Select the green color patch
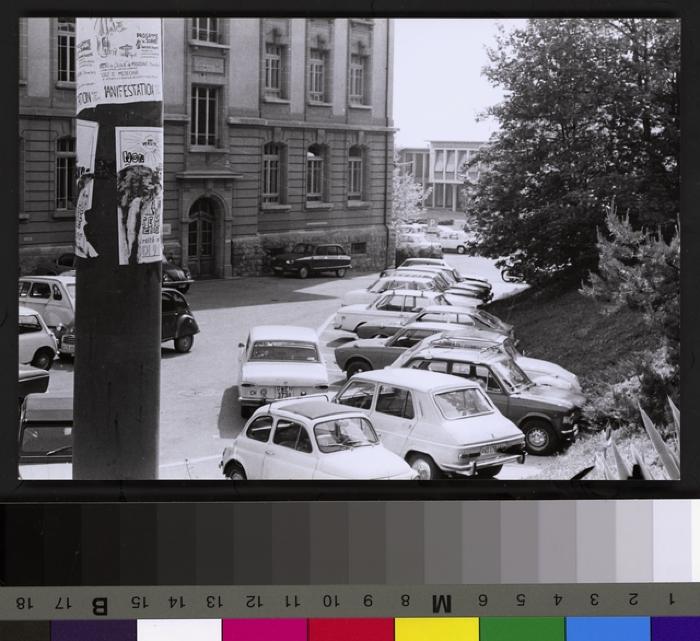 pyautogui.click(x=522, y=629)
